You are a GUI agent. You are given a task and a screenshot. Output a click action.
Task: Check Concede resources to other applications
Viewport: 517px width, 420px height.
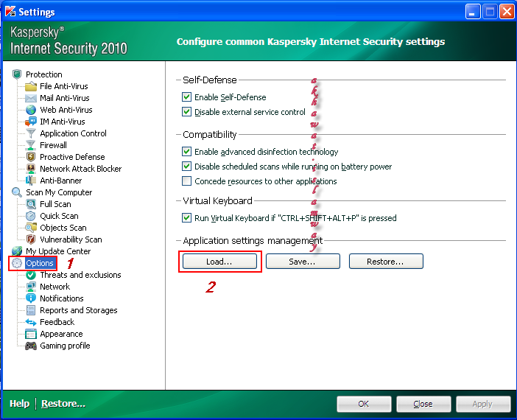coord(186,181)
